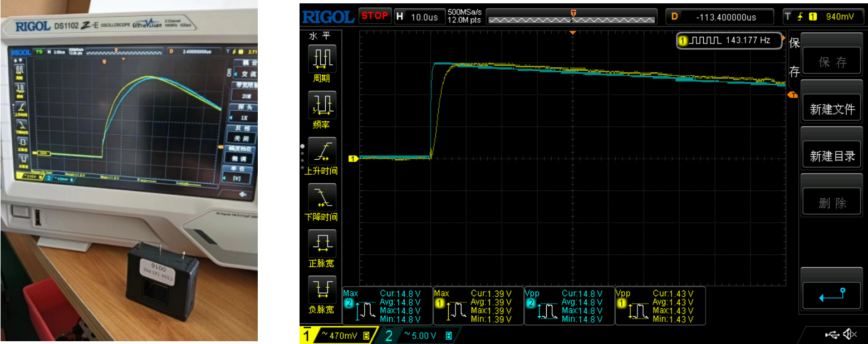Click the delay field showing -113.400000us
This screenshot has height=344, width=868.
721,17
